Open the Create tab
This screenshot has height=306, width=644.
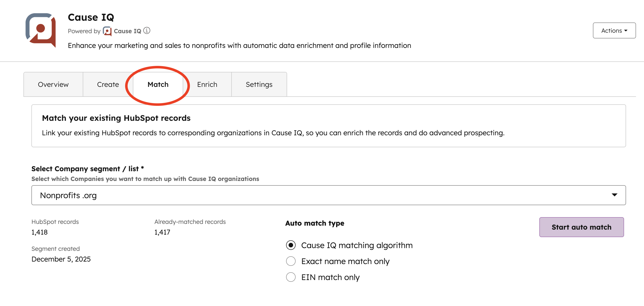pyautogui.click(x=107, y=84)
